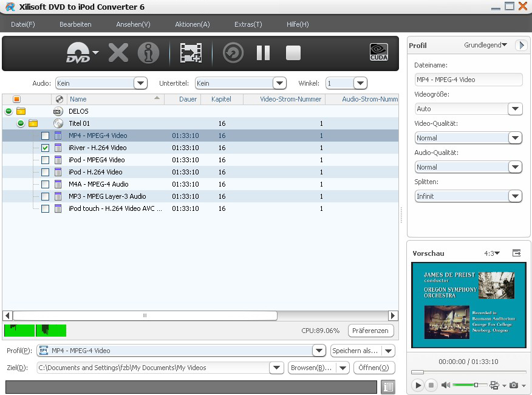The image size is (532, 395).
Task: Open the Hilfe(H) menu
Action: pyautogui.click(x=298, y=24)
